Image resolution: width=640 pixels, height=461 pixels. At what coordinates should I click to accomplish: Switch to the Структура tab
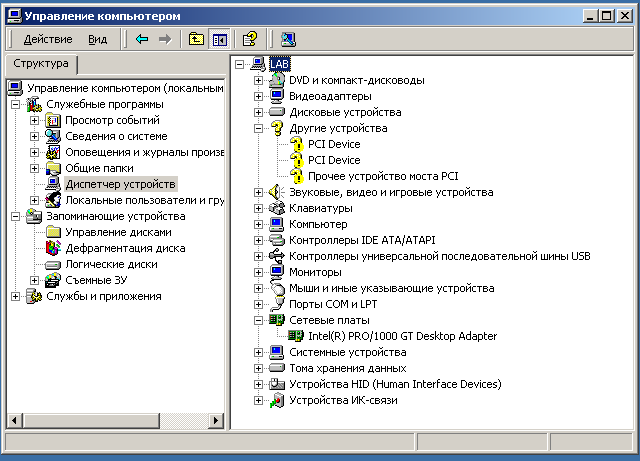click(x=41, y=64)
